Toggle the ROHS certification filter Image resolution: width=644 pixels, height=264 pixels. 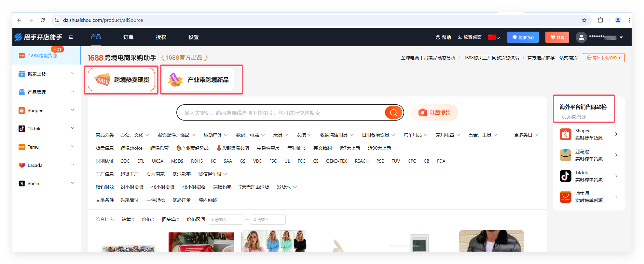coord(197,161)
